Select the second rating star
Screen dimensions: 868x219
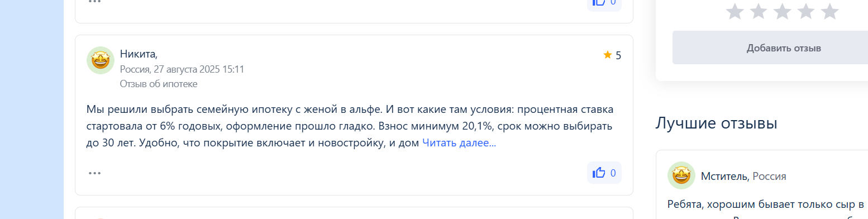[x=758, y=11]
